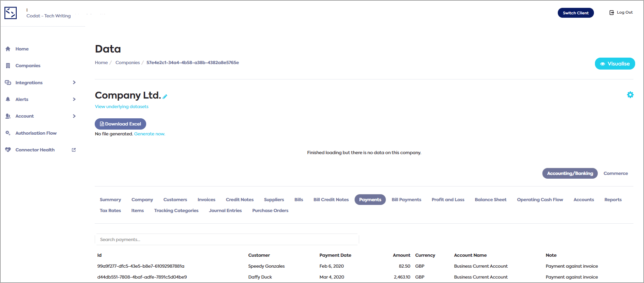Open the Credit Notes tab
This screenshot has height=283, width=644.
coord(240,199)
